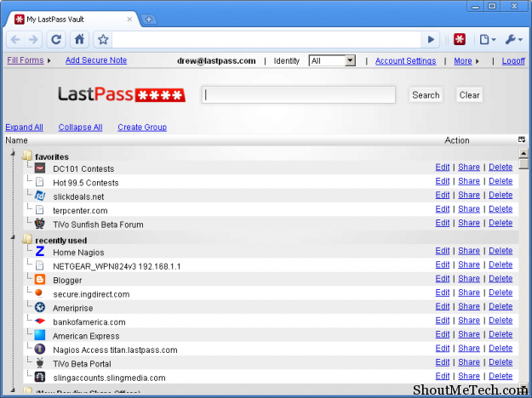
Task: Click the bankofamerica.com flag icon
Action: point(40,321)
